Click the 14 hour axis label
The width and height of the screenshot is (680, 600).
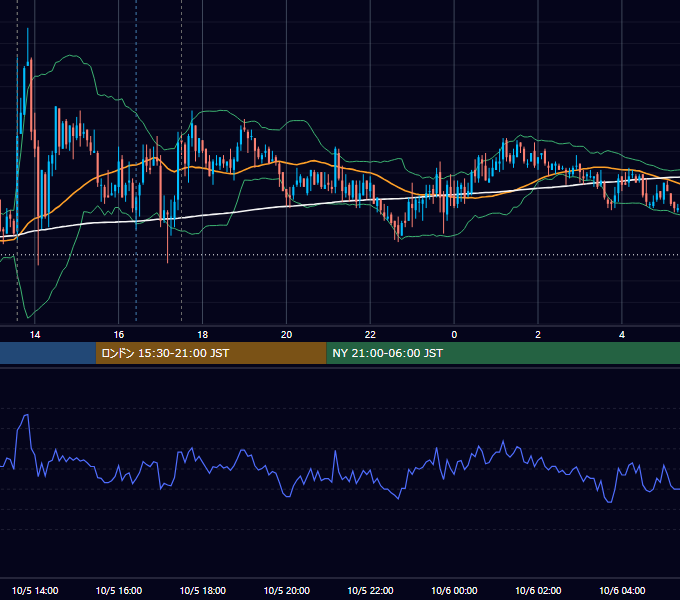(x=35, y=335)
